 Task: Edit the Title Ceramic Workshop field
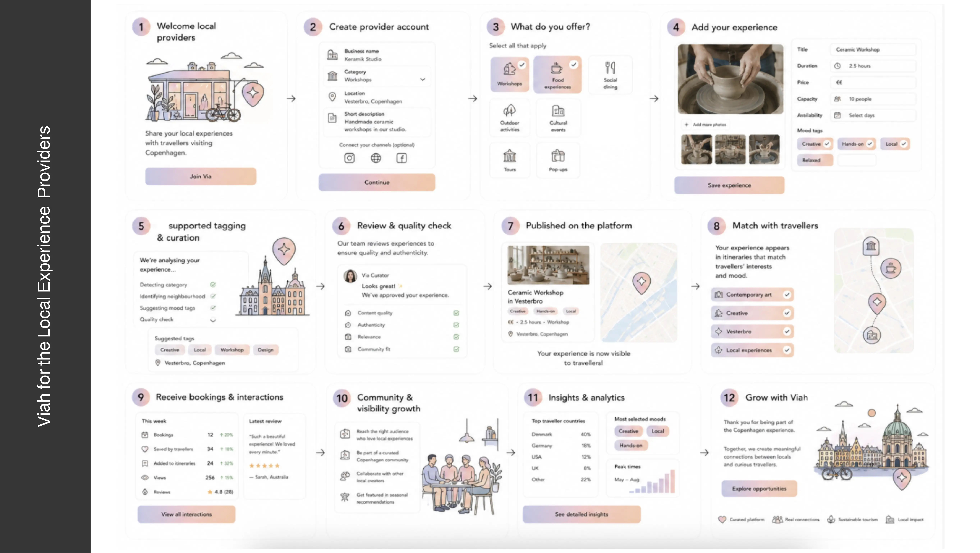click(873, 49)
